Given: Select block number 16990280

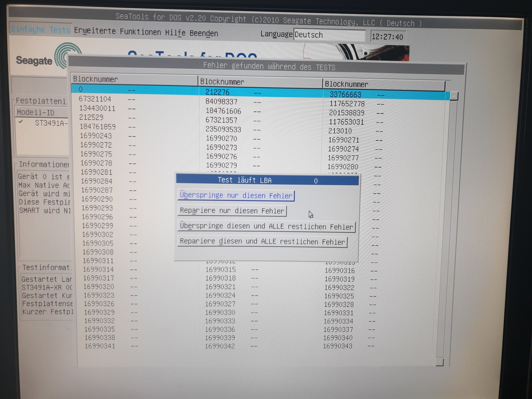Looking at the screenshot, I should point(343,167).
